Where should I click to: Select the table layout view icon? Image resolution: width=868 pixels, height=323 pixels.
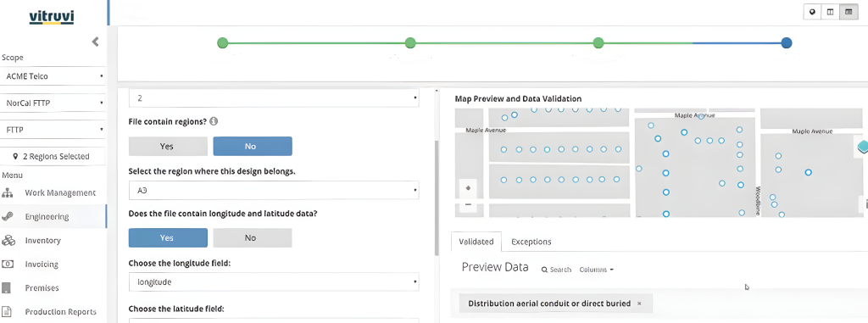coord(848,12)
